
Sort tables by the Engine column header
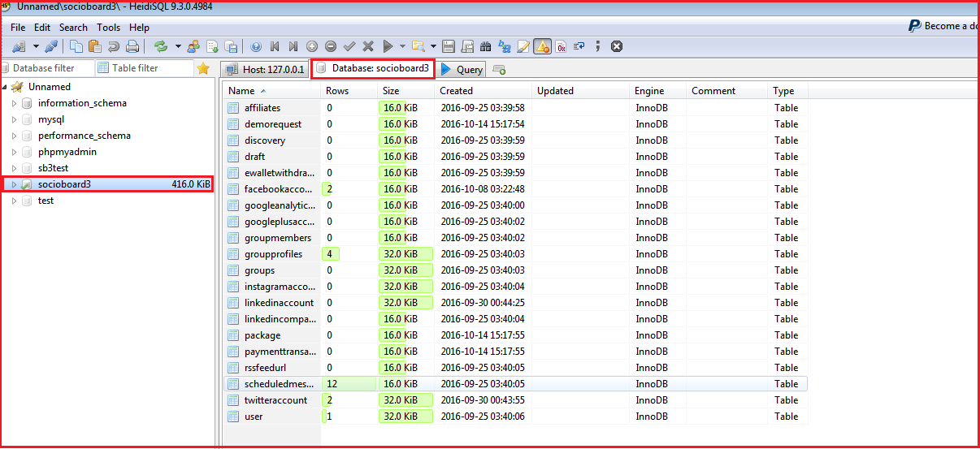point(658,91)
